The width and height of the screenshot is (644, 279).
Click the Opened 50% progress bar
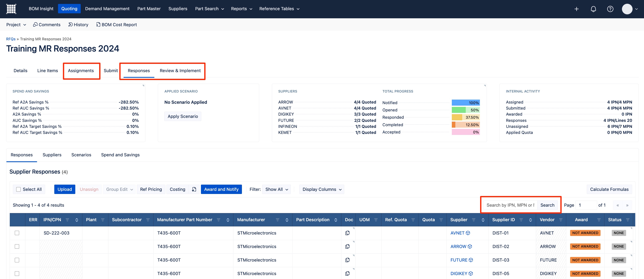coord(466,110)
